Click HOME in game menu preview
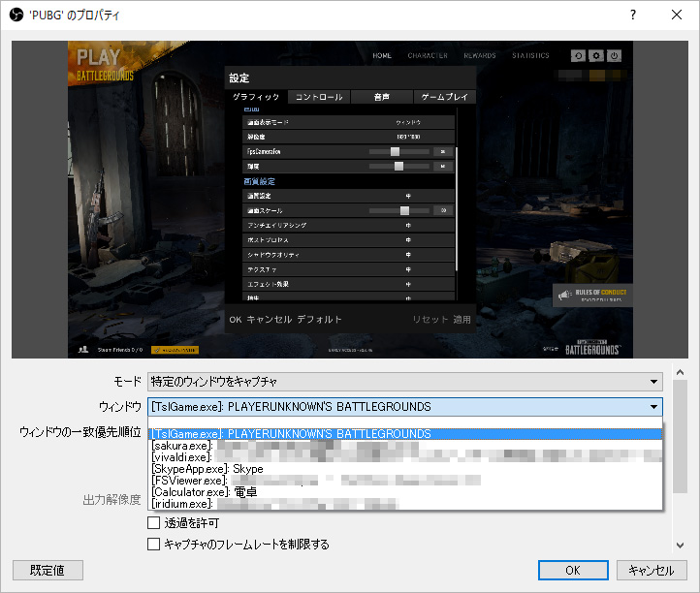The width and height of the screenshot is (700, 593). tap(382, 55)
